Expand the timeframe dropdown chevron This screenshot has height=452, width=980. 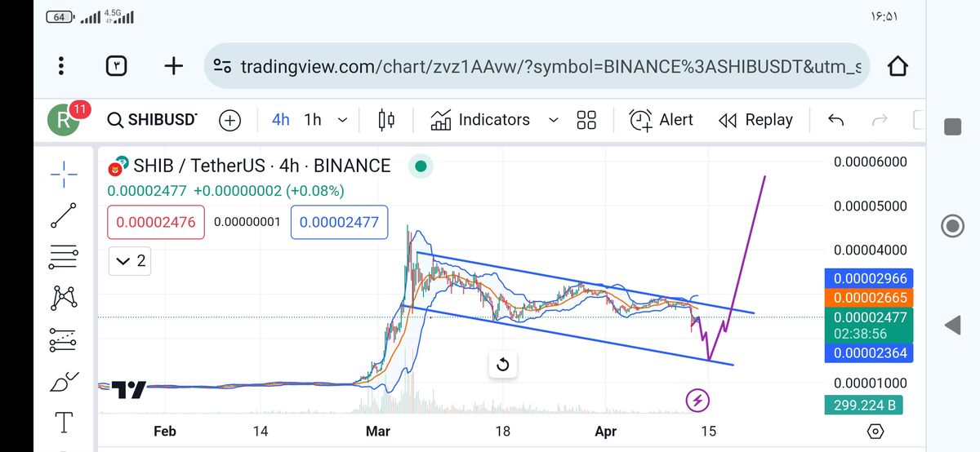[x=342, y=120]
